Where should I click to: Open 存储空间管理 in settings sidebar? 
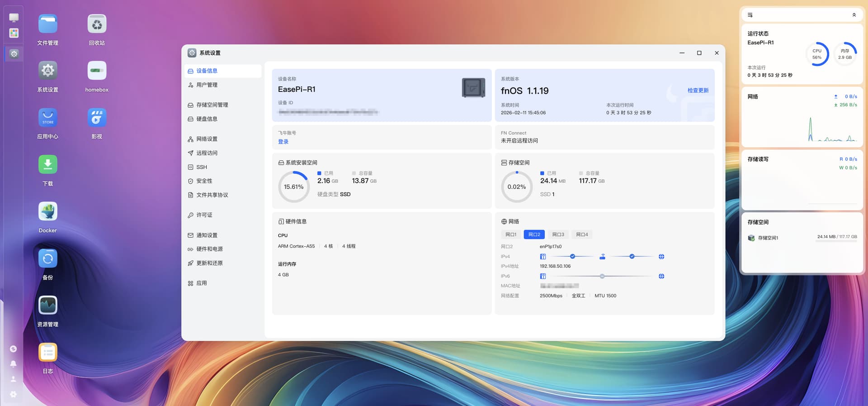pos(212,105)
